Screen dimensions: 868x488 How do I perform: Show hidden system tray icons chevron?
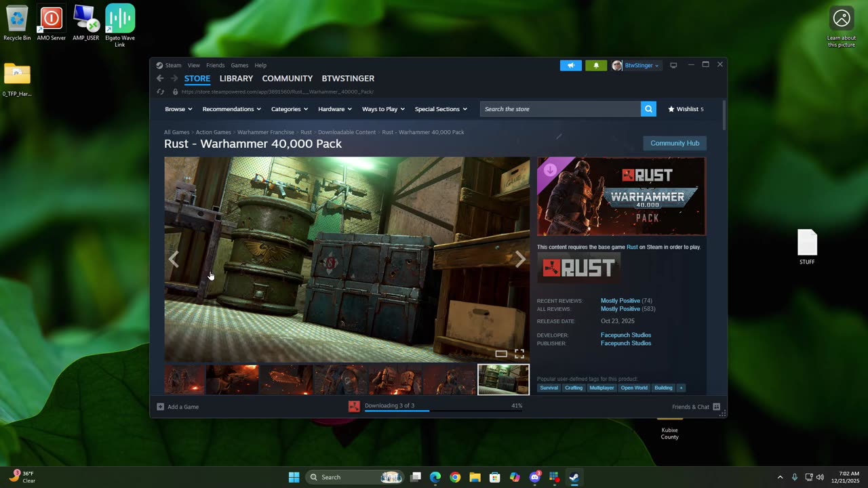(x=780, y=477)
